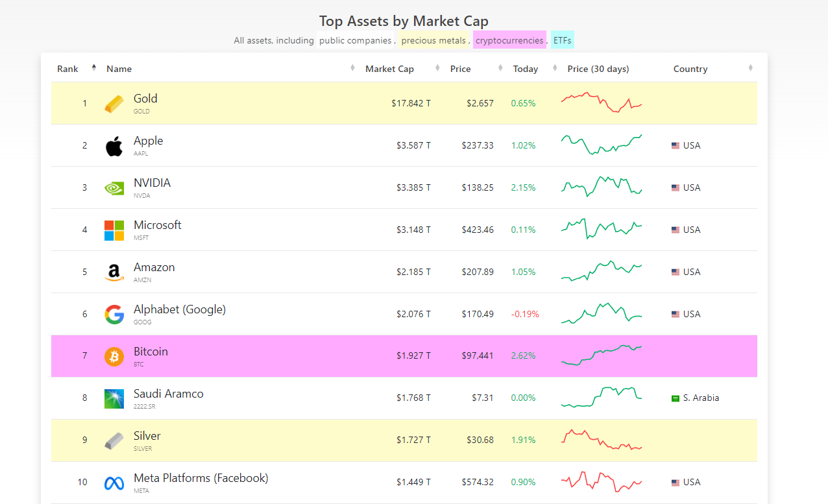Image resolution: width=828 pixels, height=504 pixels.
Task: Click Meta price $574.32
Action: pos(478,482)
